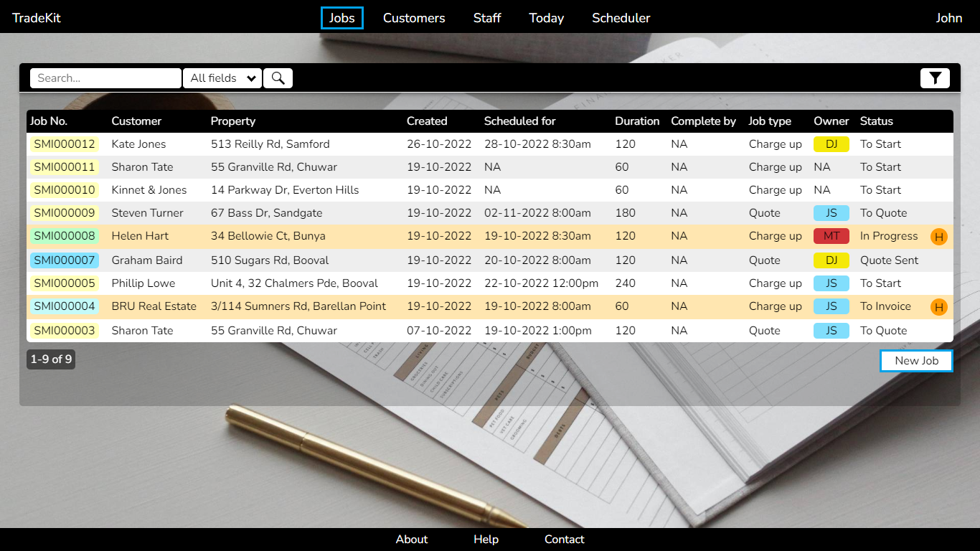Click the H badge on BRU Real Estate row
The width and height of the screenshot is (980, 551).
coord(938,307)
